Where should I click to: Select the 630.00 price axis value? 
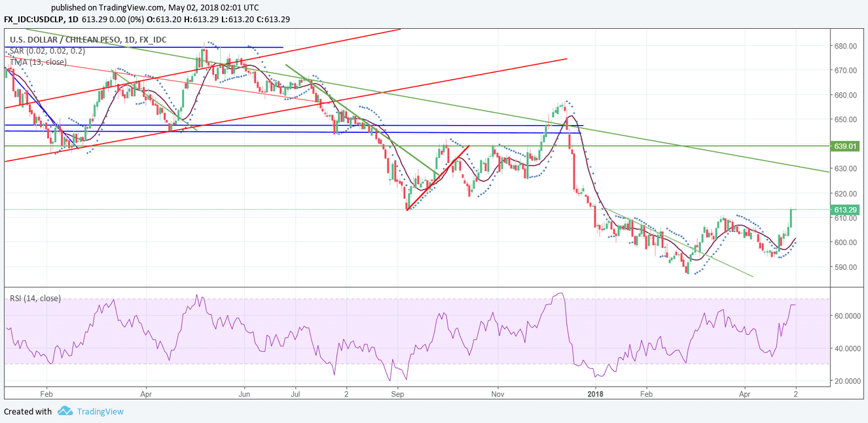point(846,168)
